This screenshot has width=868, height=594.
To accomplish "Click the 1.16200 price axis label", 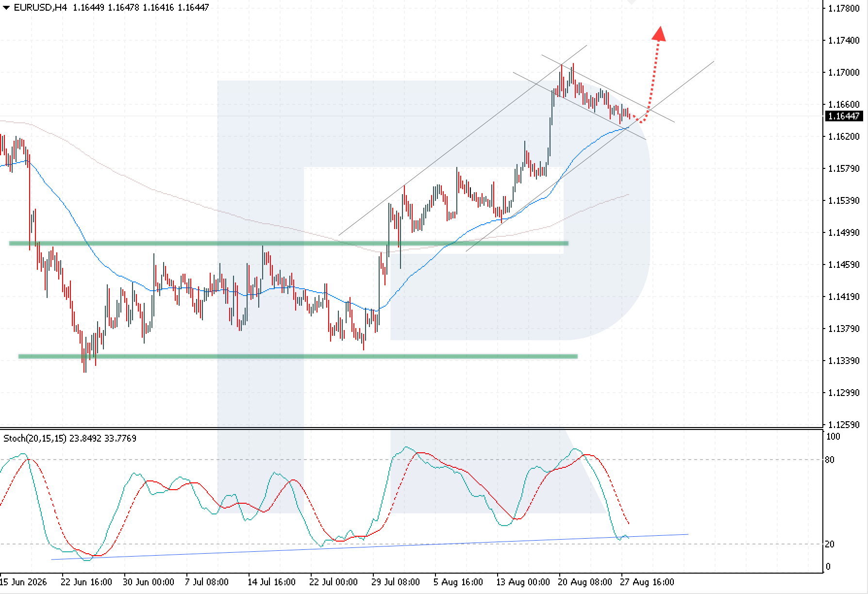I will coord(844,136).
